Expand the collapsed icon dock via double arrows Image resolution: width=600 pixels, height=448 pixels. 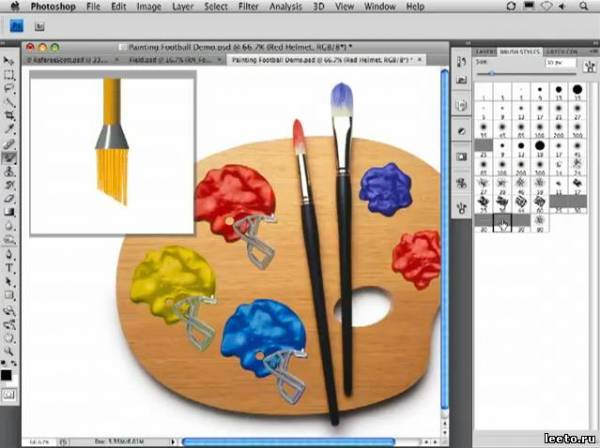coord(468,43)
